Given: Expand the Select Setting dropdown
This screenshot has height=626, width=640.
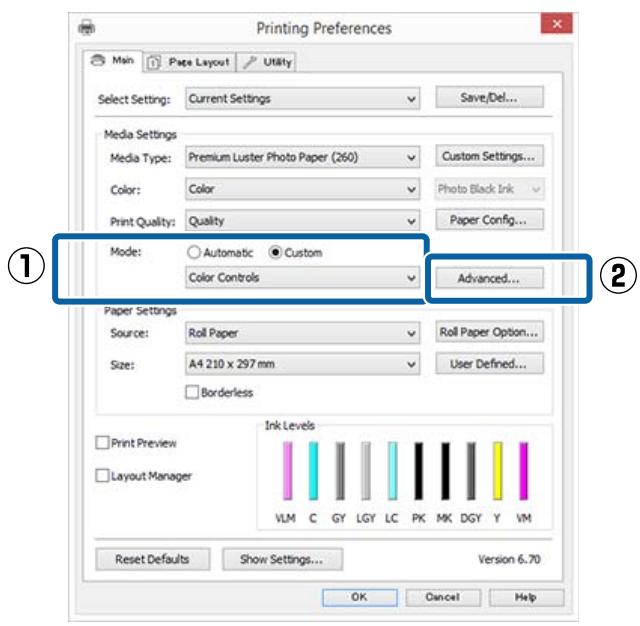Looking at the screenshot, I should tap(302, 99).
